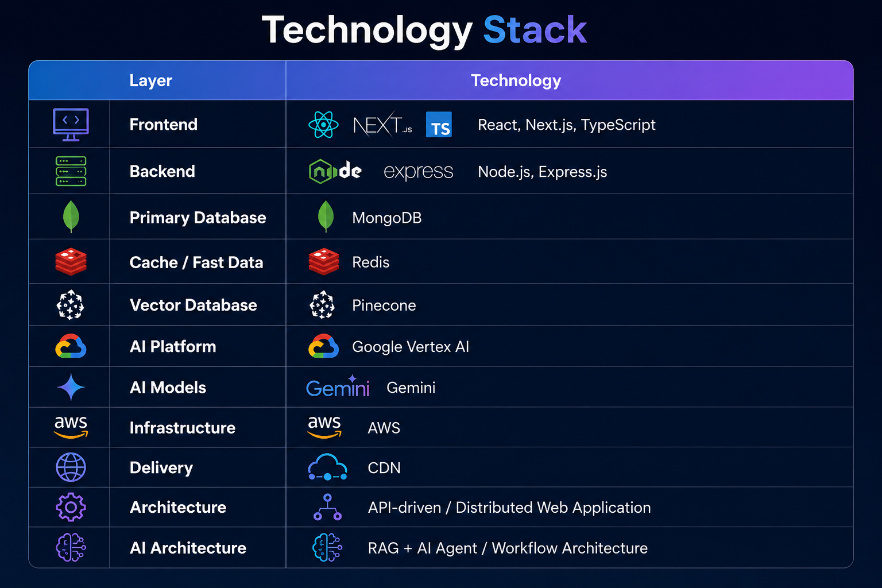
Task: Click the text Node.js, Express.js
Action: (x=543, y=172)
